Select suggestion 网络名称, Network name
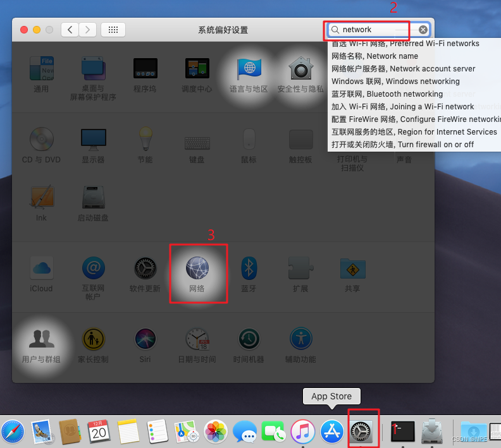The width and height of the screenshot is (501, 448). [x=374, y=56]
